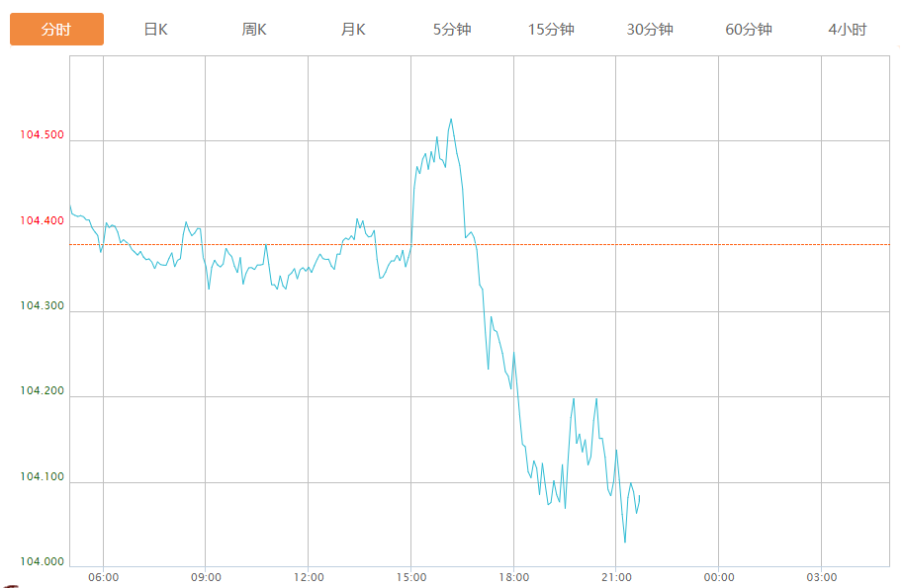
Task: Switch to the 30分钟 tab
Action: pos(650,30)
